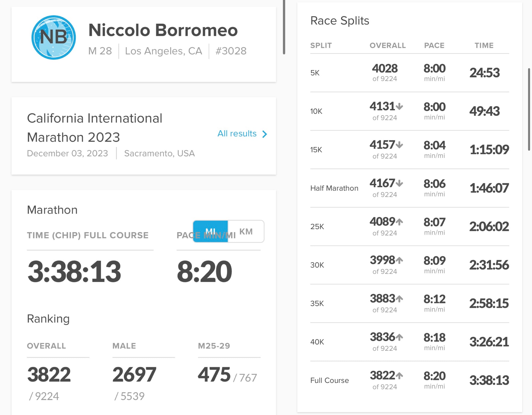Click chevron next to All results
Screen dimensions: 532x415
click(264, 134)
